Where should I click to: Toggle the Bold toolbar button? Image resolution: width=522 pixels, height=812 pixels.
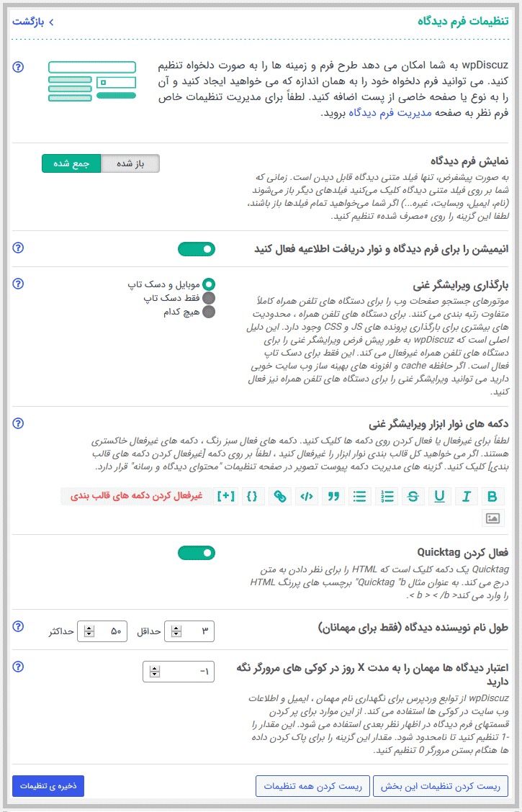(x=492, y=496)
